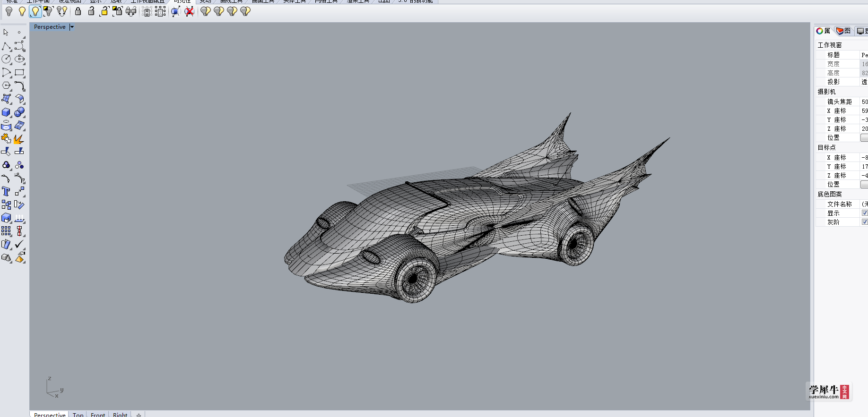Click the Hide objects dark light bulb icon
Screen dimensions: 868x417
pos(9,11)
